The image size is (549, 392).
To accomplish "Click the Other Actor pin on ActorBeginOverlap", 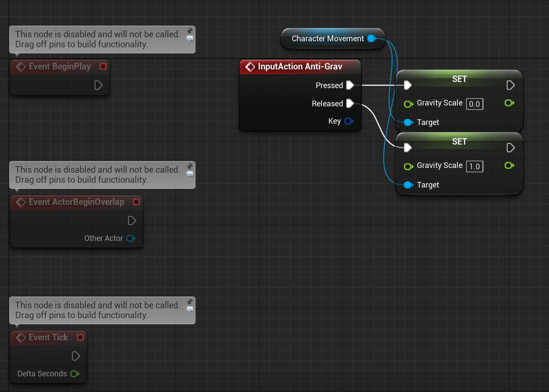I will 131,238.
